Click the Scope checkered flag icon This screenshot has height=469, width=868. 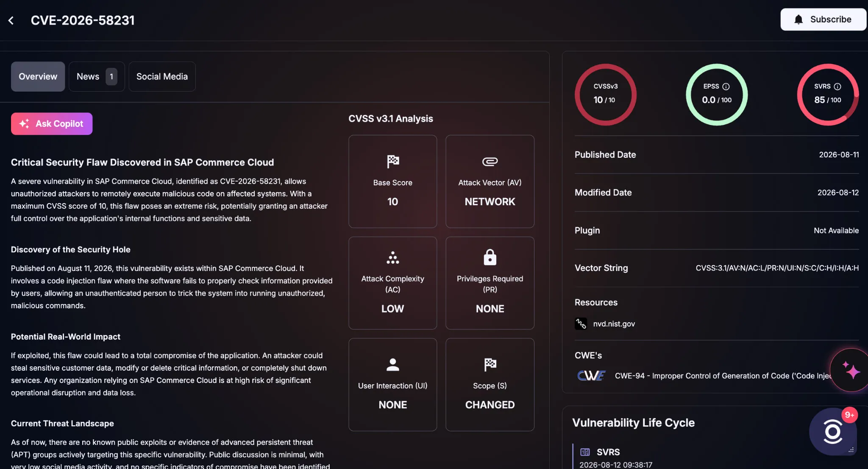(490, 365)
